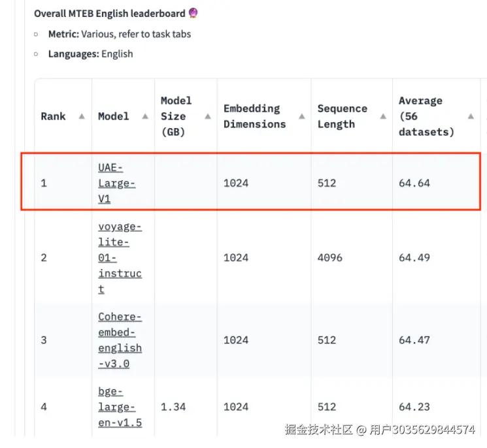The image size is (487, 448).
Task: Select the 64.64 average score cell
Action: pos(414,183)
